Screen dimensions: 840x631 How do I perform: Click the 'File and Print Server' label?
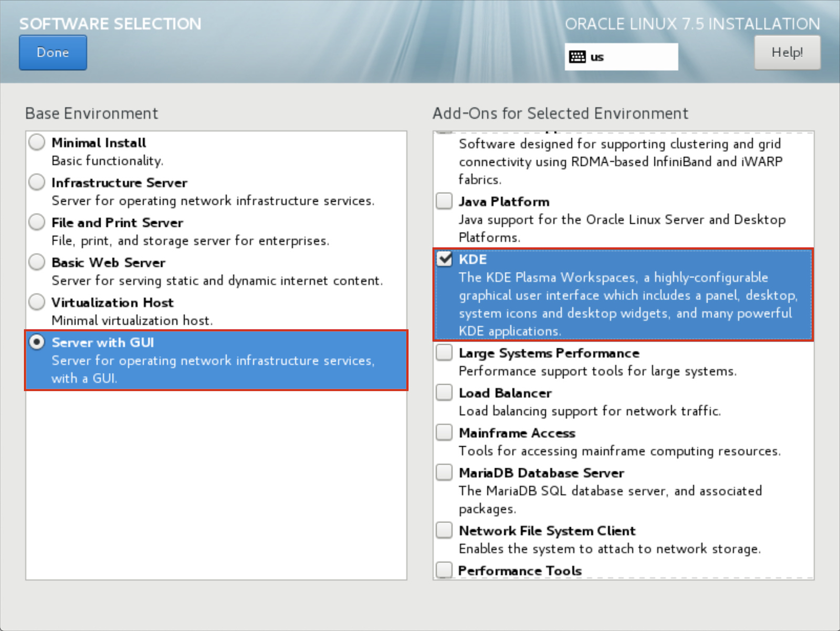(x=117, y=223)
